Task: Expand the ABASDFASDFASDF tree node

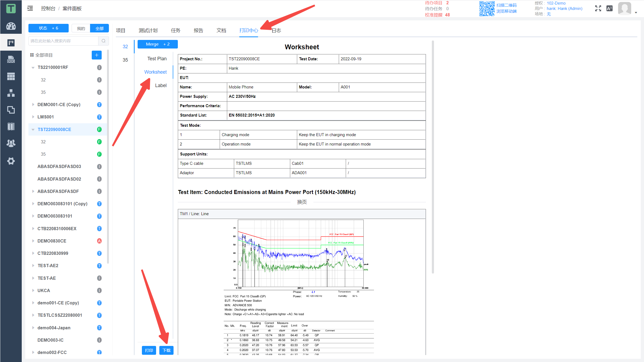Action: click(33, 191)
